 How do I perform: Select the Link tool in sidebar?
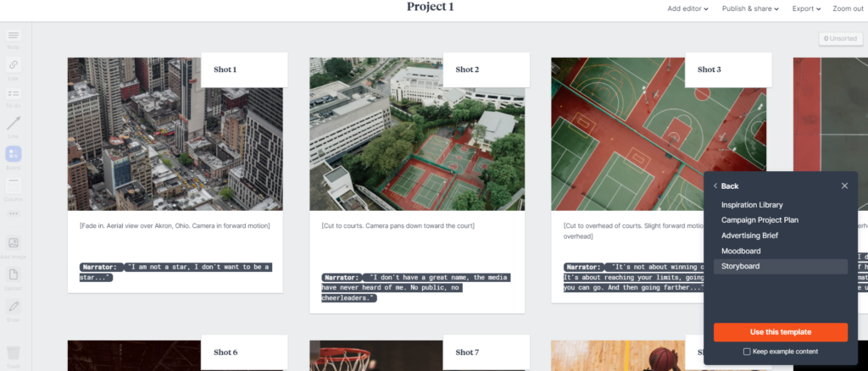pyautogui.click(x=14, y=65)
